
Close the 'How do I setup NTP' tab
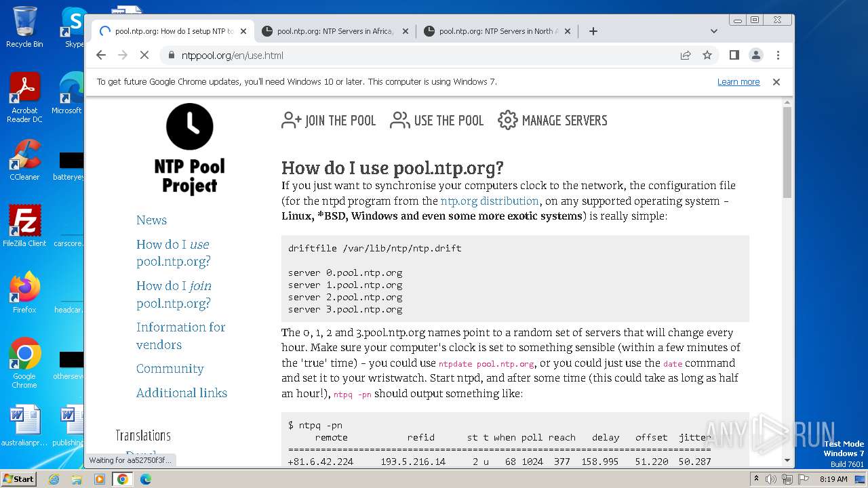click(x=243, y=31)
